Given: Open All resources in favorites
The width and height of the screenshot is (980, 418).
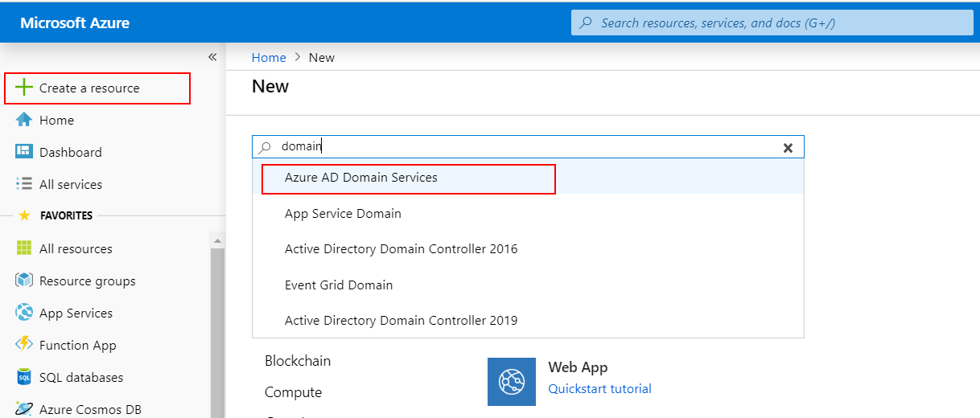Looking at the screenshot, I should tap(76, 248).
